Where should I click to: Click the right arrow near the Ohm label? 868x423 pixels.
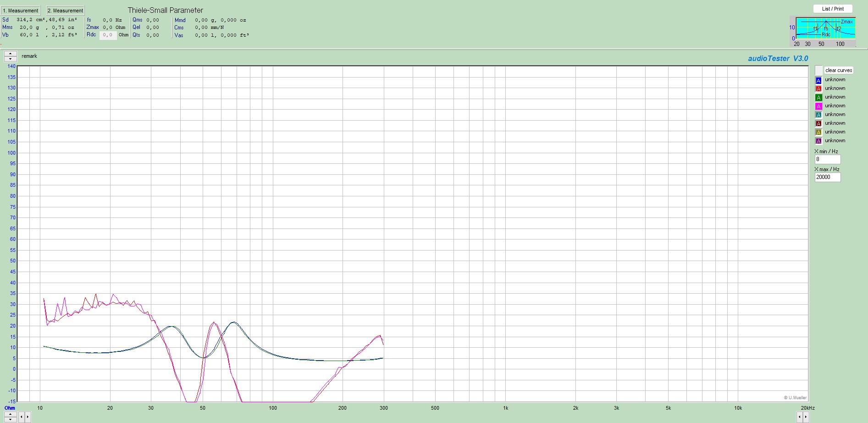pos(28,417)
